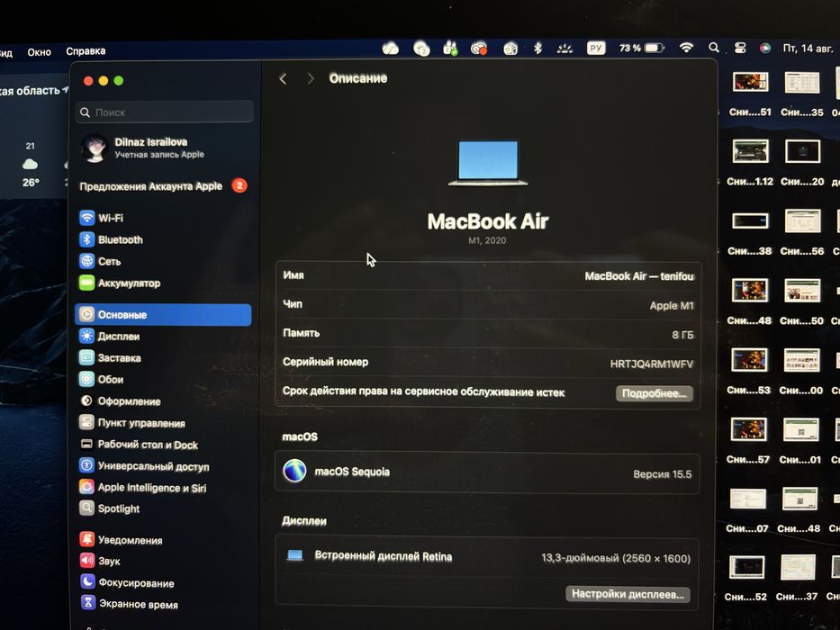Open desktop screenshot thumbnail Сни....07
Screen dimensions: 840x630
pos(748,499)
